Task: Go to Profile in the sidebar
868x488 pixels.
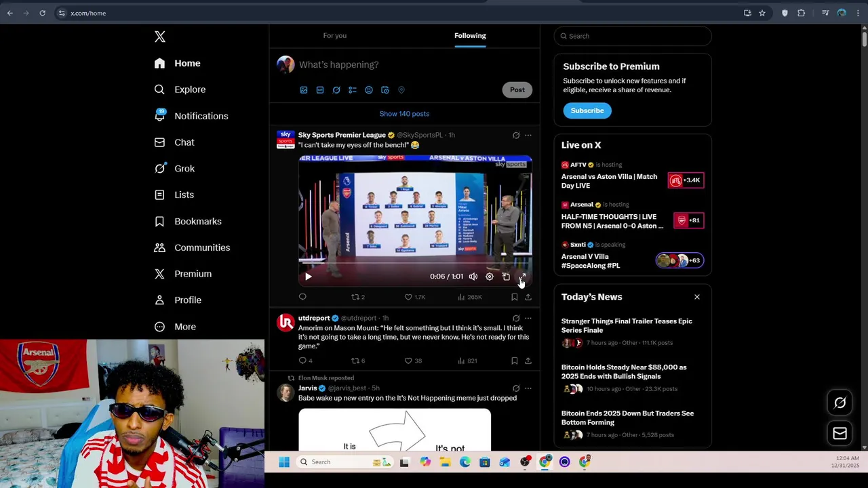Action: click(x=178, y=300)
